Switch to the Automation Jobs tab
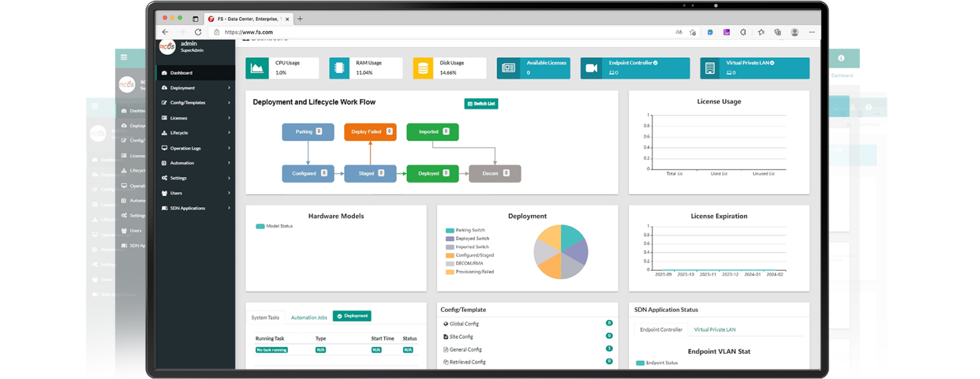This screenshot has height=379, width=980. [x=308, y=317]
